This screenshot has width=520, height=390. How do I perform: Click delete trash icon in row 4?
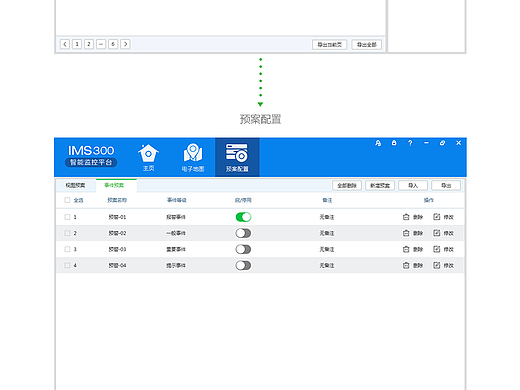406,265
